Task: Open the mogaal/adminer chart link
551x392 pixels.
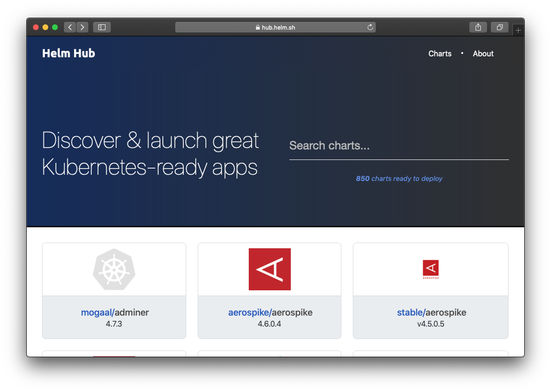Action: click(115, 313)
